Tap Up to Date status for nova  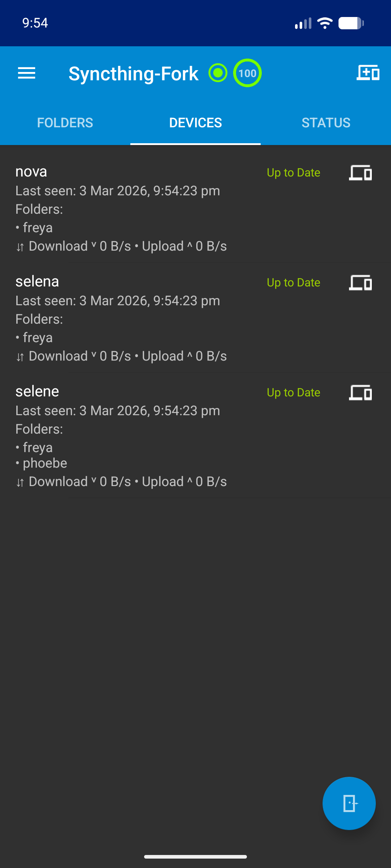293,173
